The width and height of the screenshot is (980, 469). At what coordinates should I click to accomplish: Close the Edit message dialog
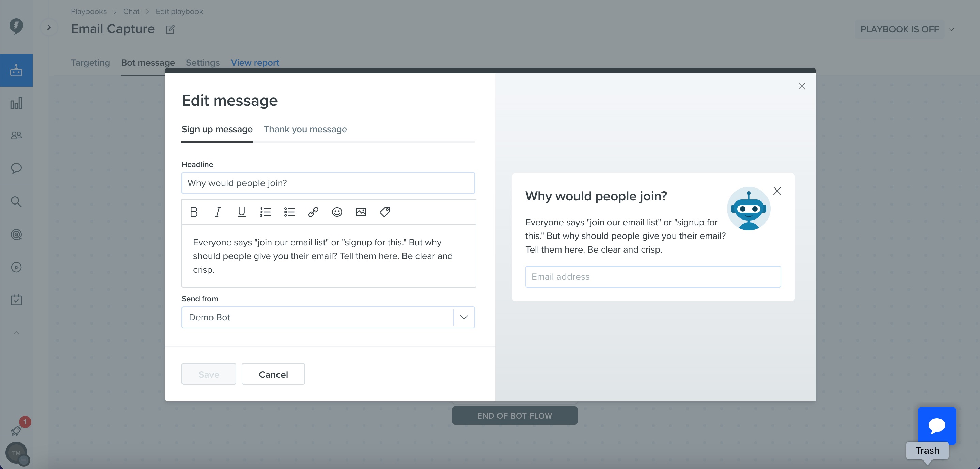[802, 87]
